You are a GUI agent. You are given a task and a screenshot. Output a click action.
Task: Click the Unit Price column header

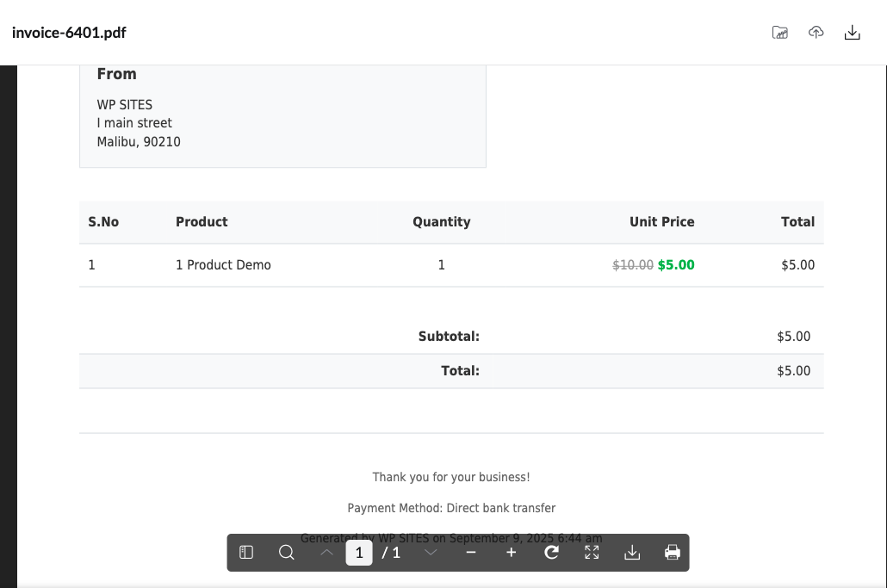(x=661, y=222)
